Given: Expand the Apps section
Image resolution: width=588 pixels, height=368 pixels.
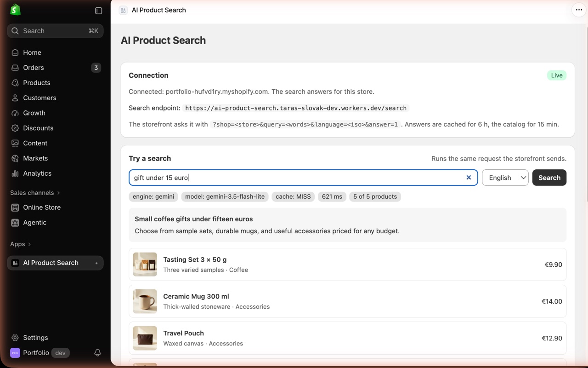Looking at the screenshot, I should pyautogui.click(x=21, y=244).
